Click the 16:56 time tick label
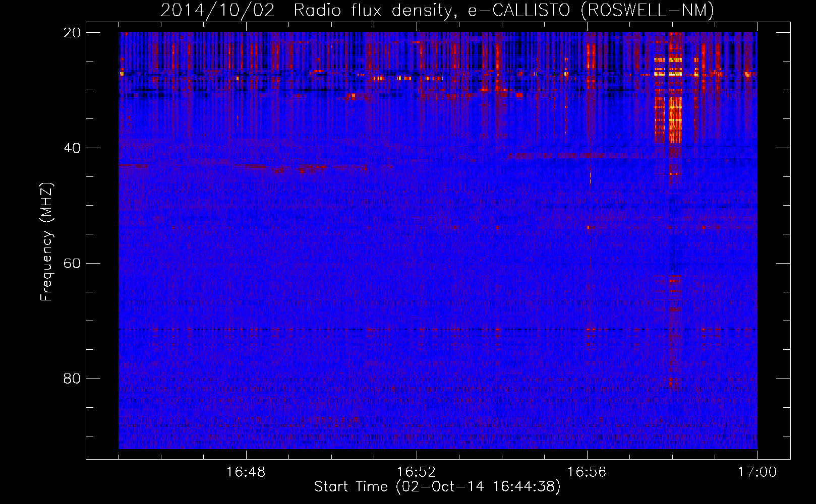The image size is (816, 504). [x=587, y=472]
